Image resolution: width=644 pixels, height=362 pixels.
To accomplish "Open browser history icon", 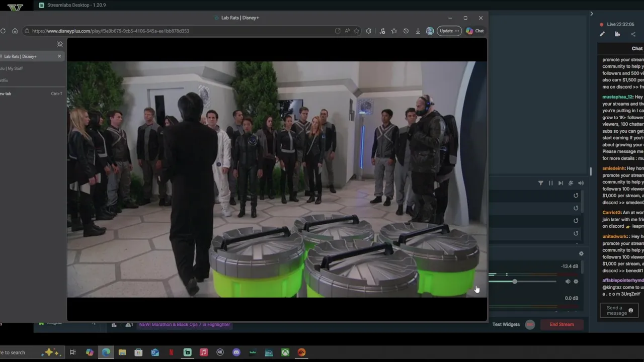I will (x=406, y=31).
